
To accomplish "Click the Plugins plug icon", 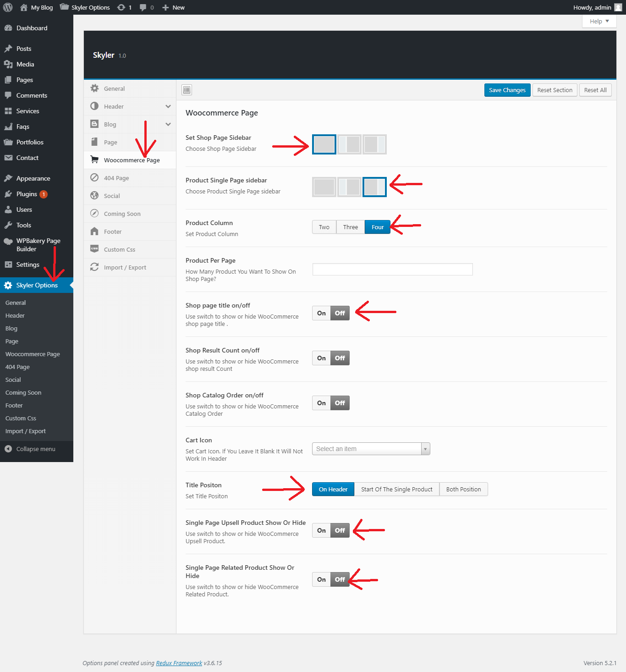I will point(8,194).
